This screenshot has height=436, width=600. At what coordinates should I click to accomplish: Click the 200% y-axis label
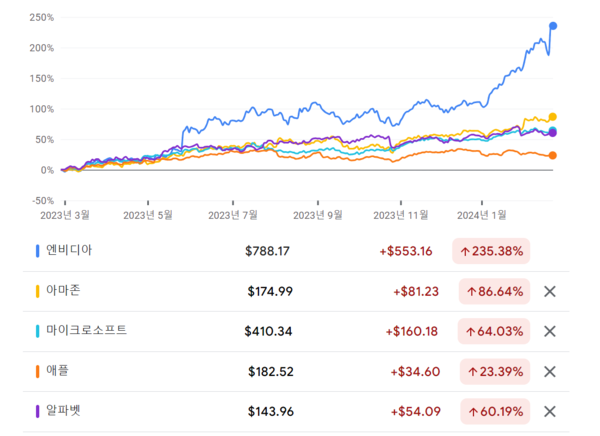[42, 48]
